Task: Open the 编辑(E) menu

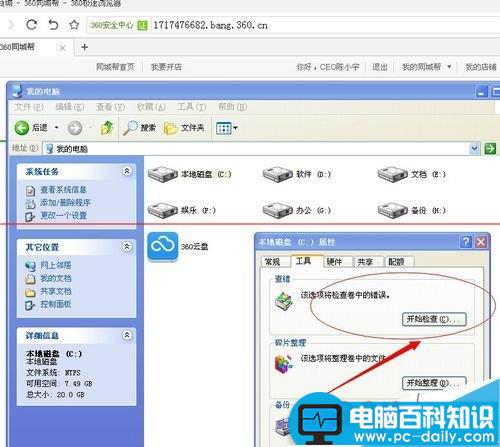Action: coord(69,107)
